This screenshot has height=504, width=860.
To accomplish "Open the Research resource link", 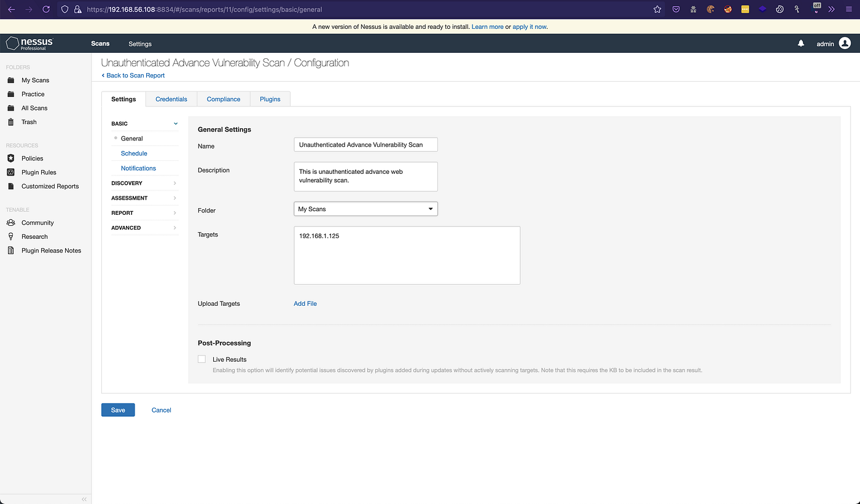I will point(34,236).
